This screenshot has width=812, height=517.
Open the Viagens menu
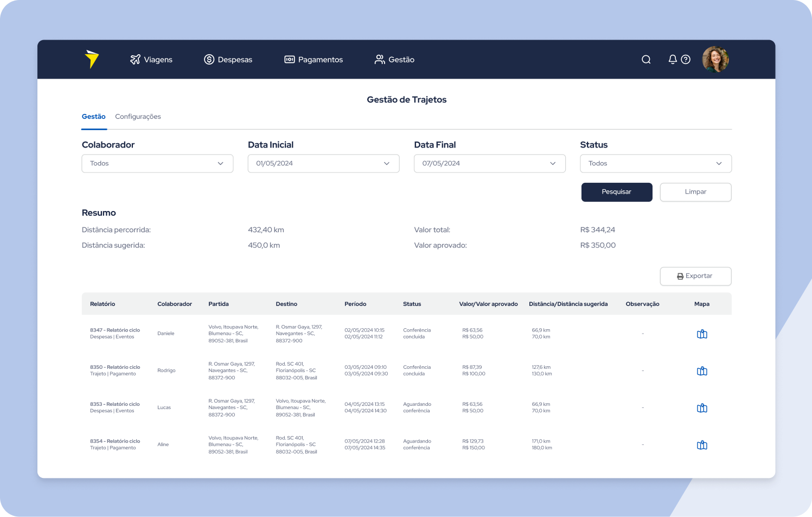point(151,60)
